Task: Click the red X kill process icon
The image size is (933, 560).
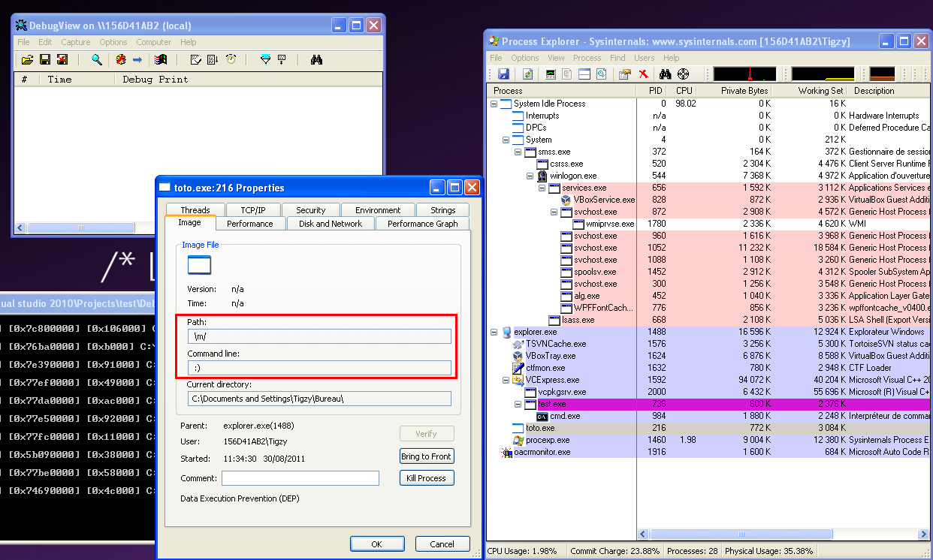Action: pos(644,74)
